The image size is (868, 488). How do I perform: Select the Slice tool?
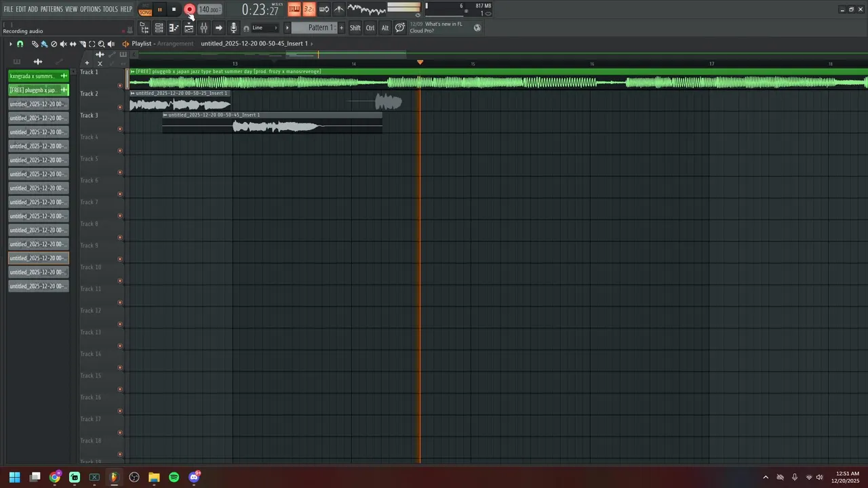tap(83, 44)
